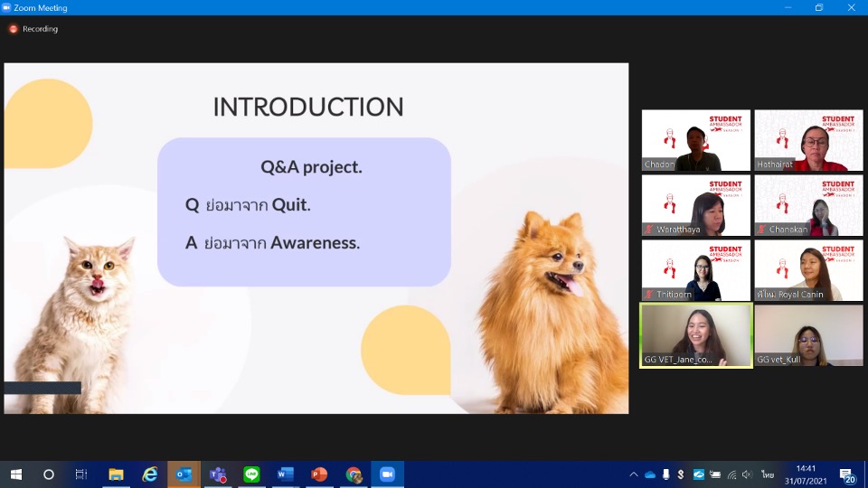This screenshot has height=488, width=868.
Task: Open Microsoft Word from the taskbar
Action: [x=286, y=474]
